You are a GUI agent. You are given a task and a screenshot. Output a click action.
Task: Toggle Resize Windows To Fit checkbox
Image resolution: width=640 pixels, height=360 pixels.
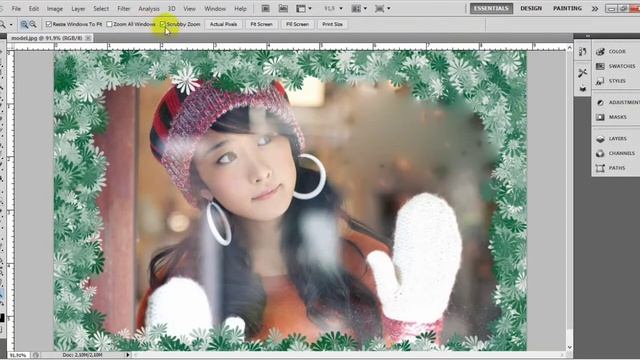coord(49,24)
